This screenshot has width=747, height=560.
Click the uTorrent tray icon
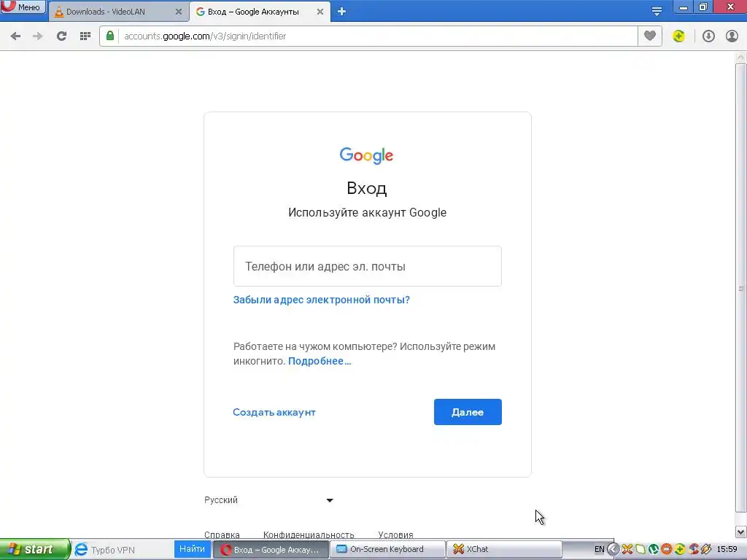(x=653, y=550)
